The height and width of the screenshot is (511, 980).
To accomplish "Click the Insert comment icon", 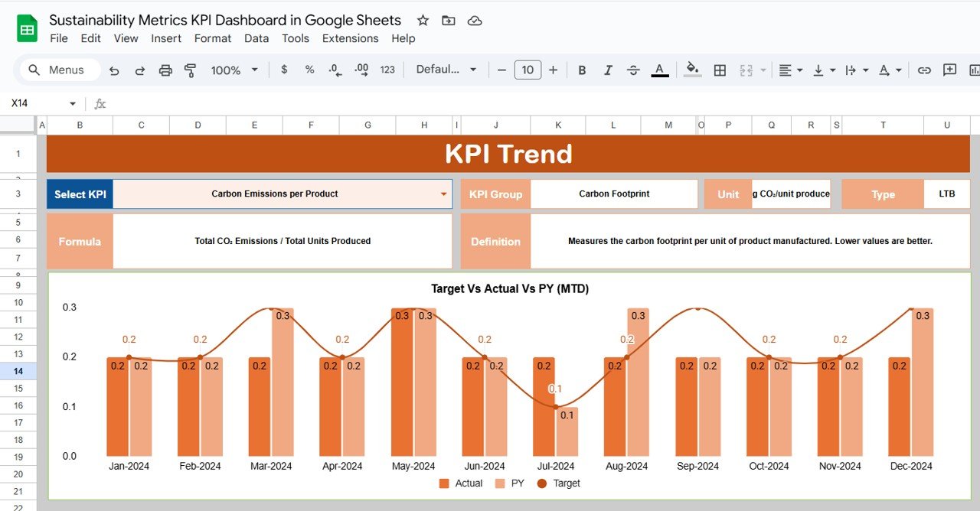I will [x=949, y=70].
